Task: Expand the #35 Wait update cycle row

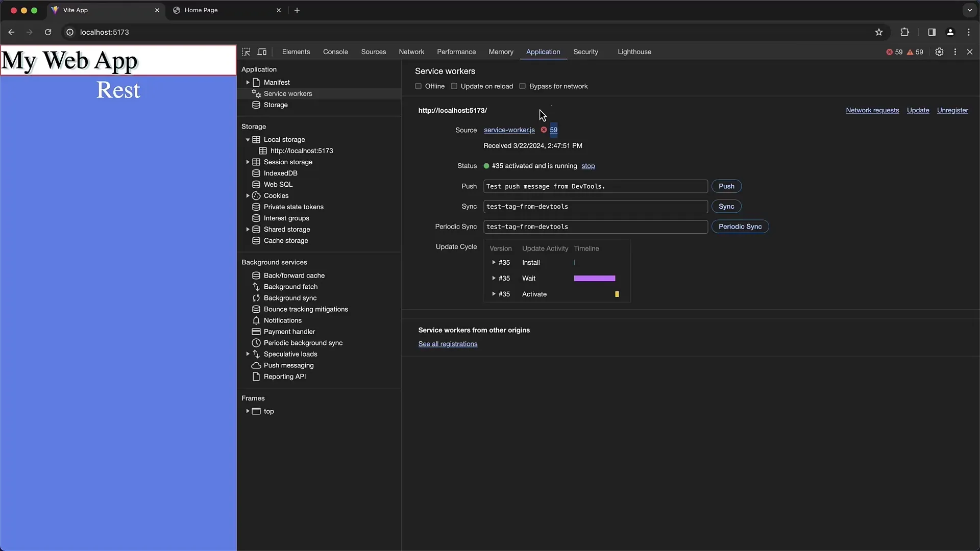Action: [494, 279]
